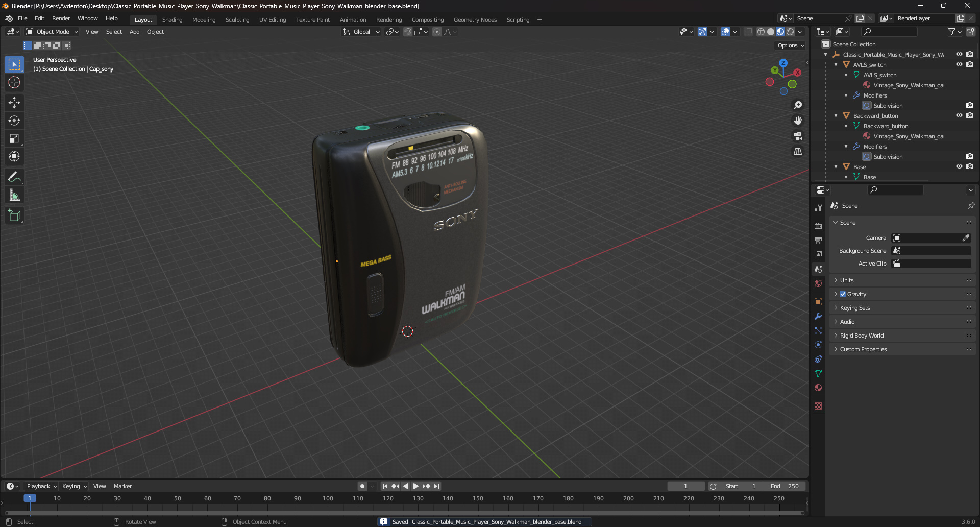
Task: Open View Layer properties tab
Action: click(818, 254)
